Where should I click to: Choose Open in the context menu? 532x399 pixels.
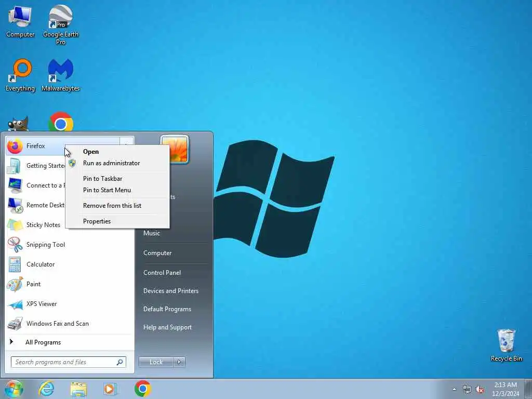pos(117,152)
